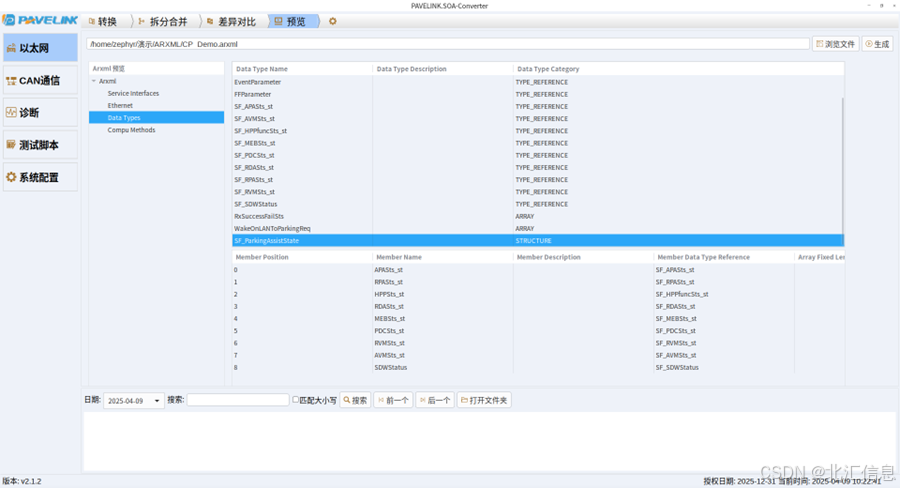900x488 pixels.
Task: Click the 生成 generate button
Action: 878,44
